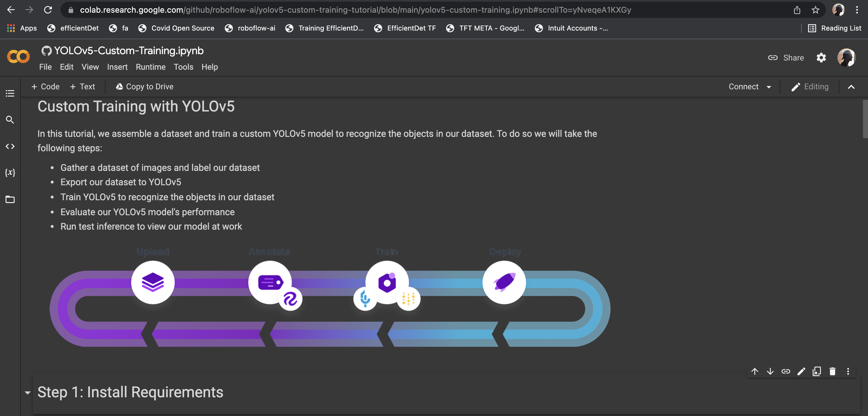The image size is (868, 416).
Task: Open the variable inspector panel
Action: pyautogui.click(x=10, y=173)
